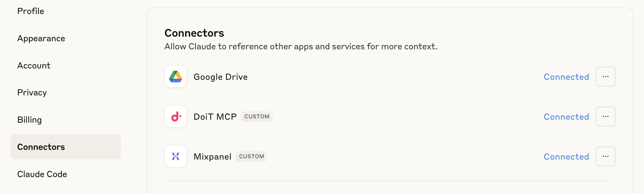644x193 pixels.
Task: Click DoiT MCP's Connected status link
Action: pos(566,117)
